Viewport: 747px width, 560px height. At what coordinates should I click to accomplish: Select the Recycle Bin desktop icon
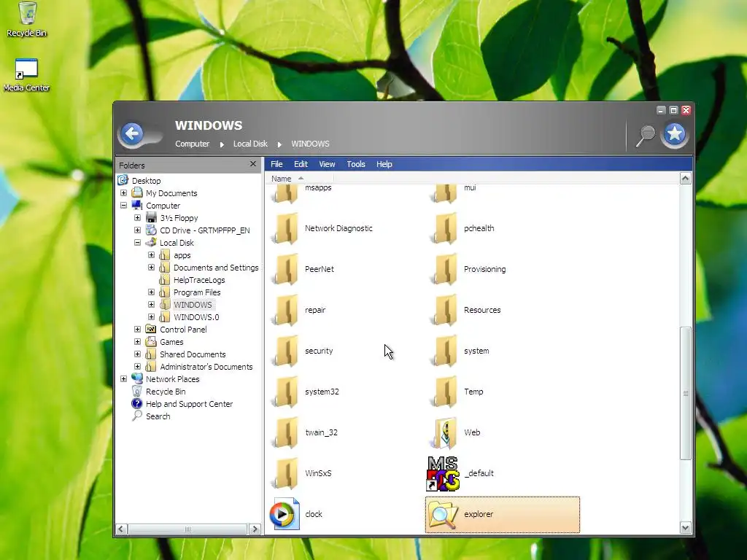[x=27, y=13]
